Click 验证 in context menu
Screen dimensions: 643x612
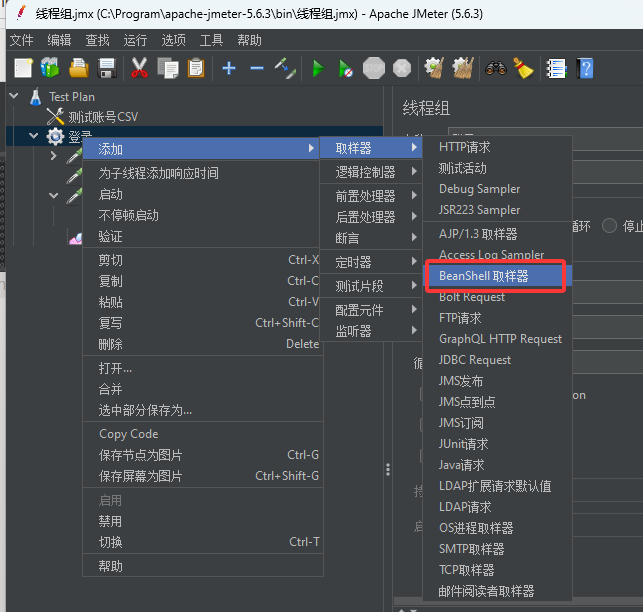click(x=203, y=236)
